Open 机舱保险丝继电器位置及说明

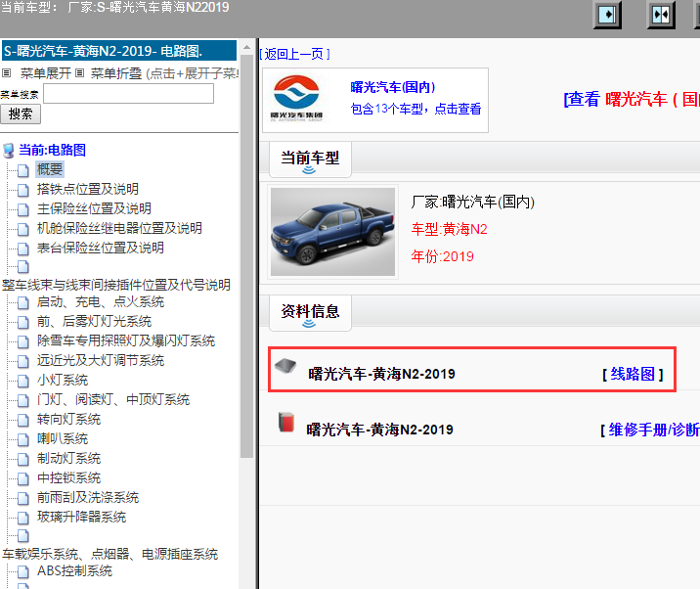[x=119, y=228]
